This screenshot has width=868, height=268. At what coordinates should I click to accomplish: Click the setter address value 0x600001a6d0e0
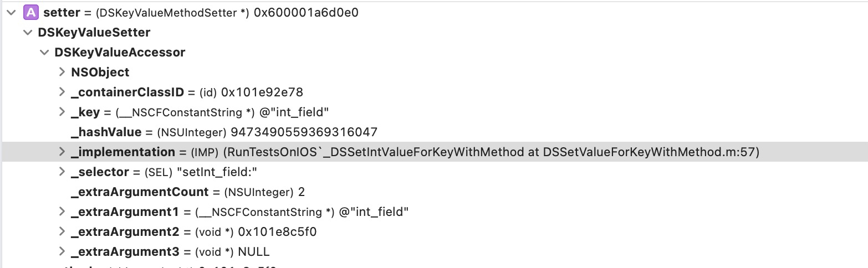pos(306,12)
